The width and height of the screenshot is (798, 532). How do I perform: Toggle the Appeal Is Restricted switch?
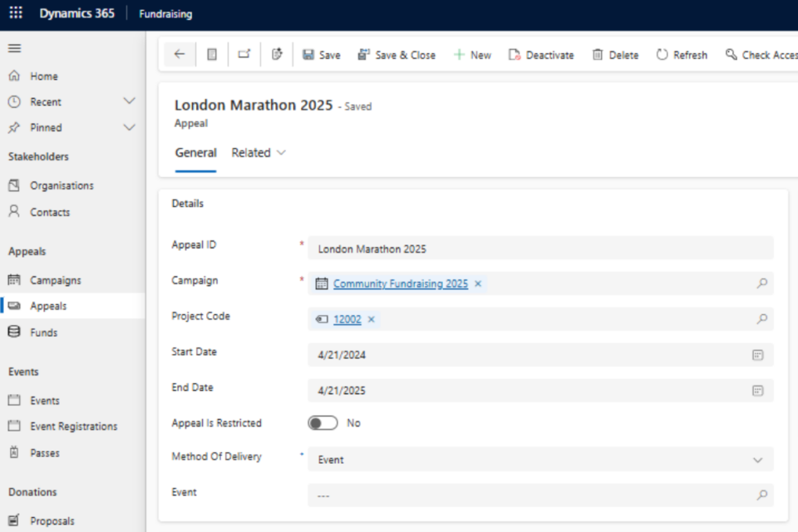click(x=323, y=423)
